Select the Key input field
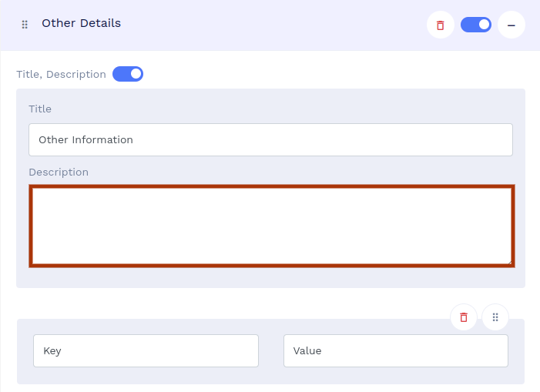540x392 pixels. coord(146,351)
